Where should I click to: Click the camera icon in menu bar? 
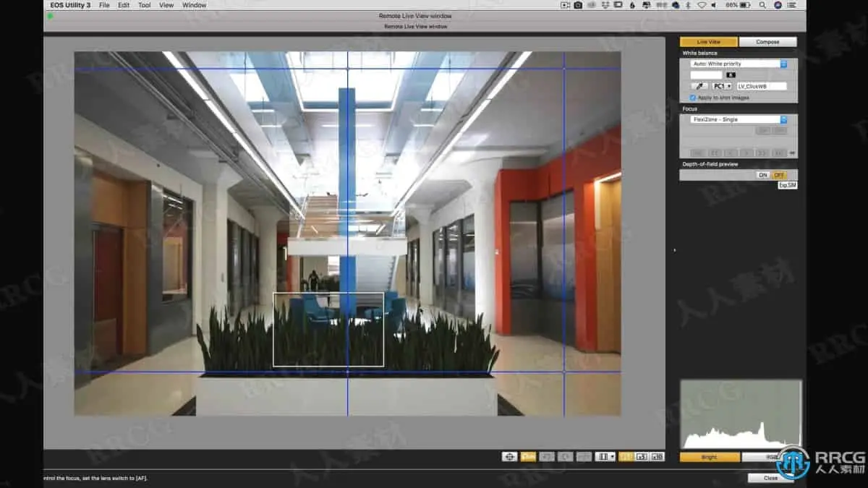[578, 5]
